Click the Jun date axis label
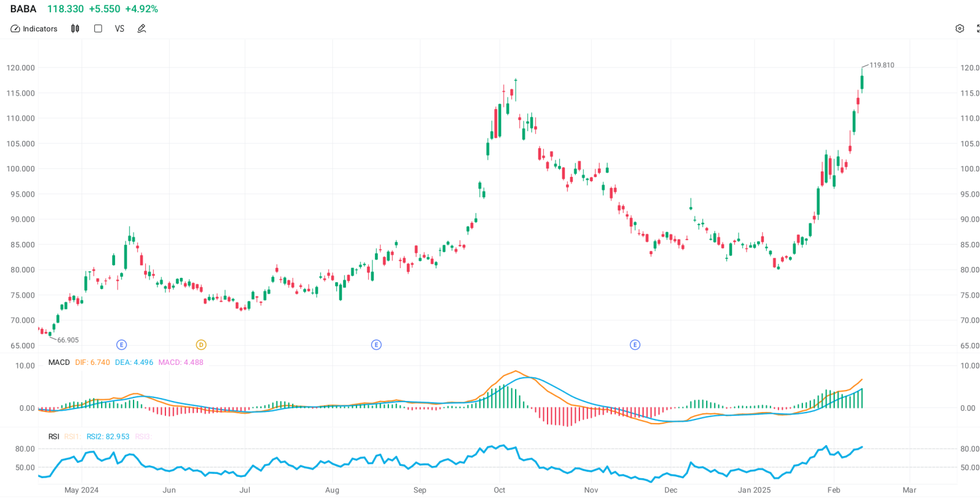The width and height of the screenshot is (980, 499). [x=169, y=490]
